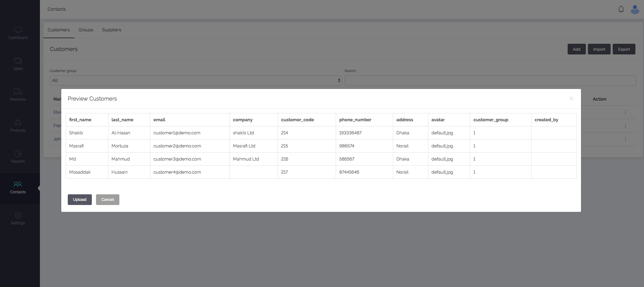Screen dimensions: 644x287
Task: Click the customer1@demo.com email cell
Action: (177, 133)
